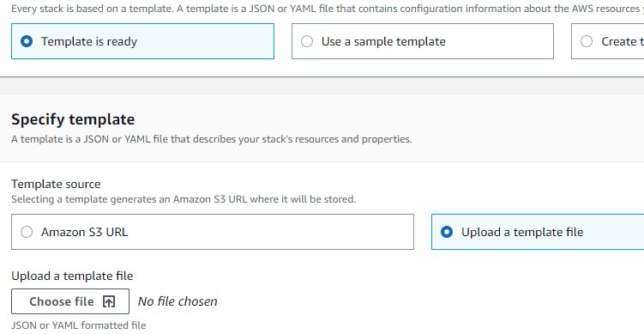
Task: Select the "Upload a template file" radio button
Action: tap(447, 232)
